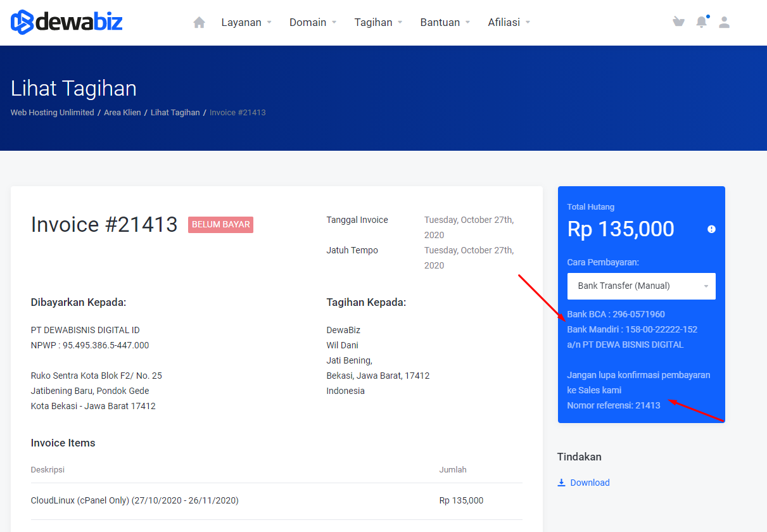This screenshot has height=532, width=767.
Task: Open the user account icon
Action: [725, 22]
